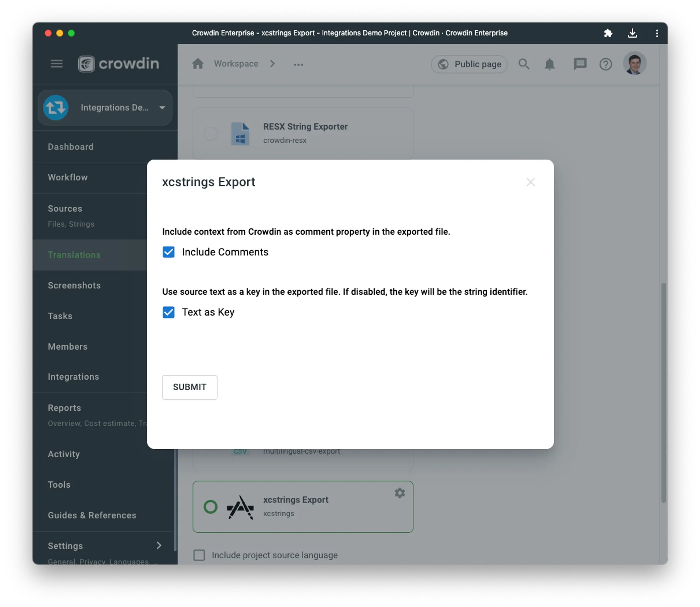This screenshot has width=700, height=607.
Task: Click the xcstrings Export card title
Action: 296,500
